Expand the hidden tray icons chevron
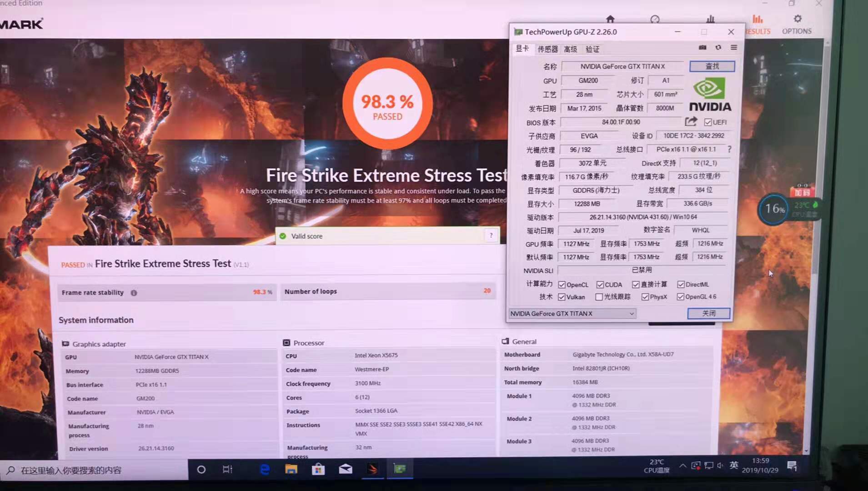 click(683, 466)
